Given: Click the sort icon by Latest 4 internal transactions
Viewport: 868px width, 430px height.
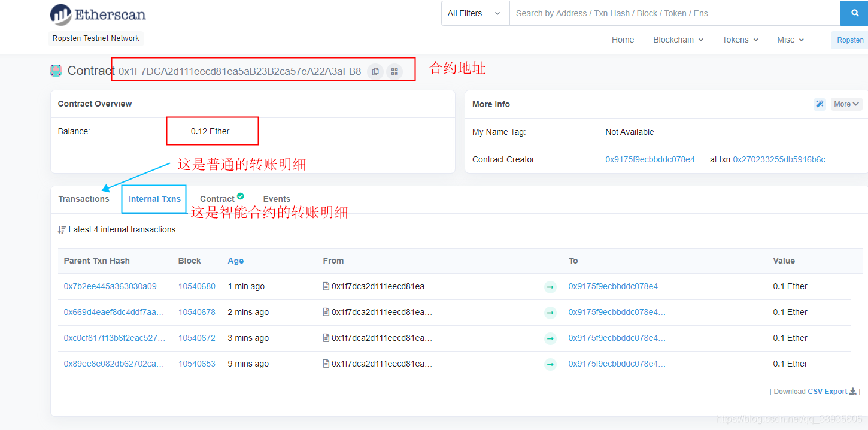Looking at the screenshot, I should (62, 229).
